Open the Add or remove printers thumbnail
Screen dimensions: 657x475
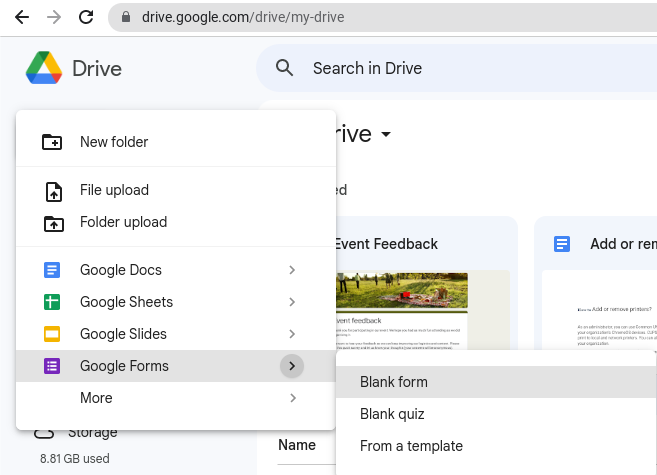tap(599, 310)
